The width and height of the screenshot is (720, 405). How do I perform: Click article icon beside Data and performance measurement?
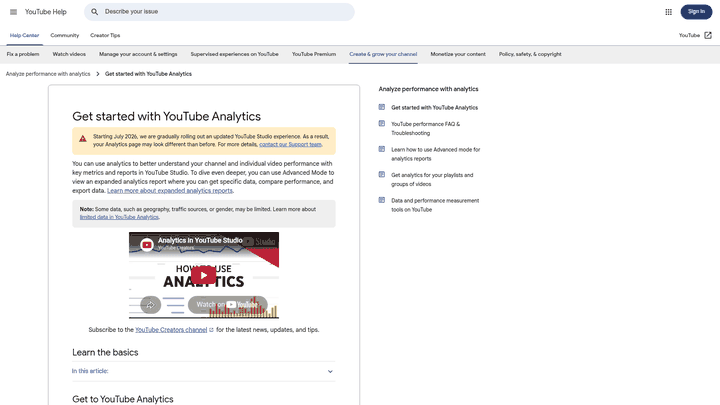tap(382, 200)
